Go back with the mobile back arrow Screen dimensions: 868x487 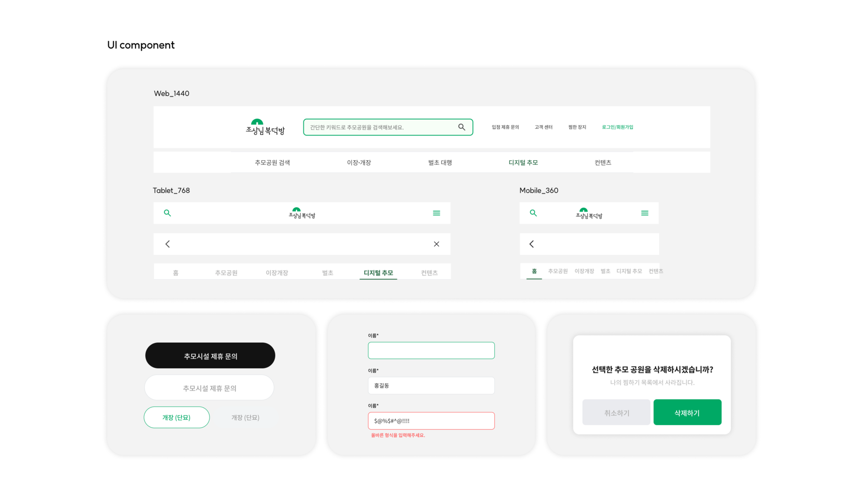point(531,244)
